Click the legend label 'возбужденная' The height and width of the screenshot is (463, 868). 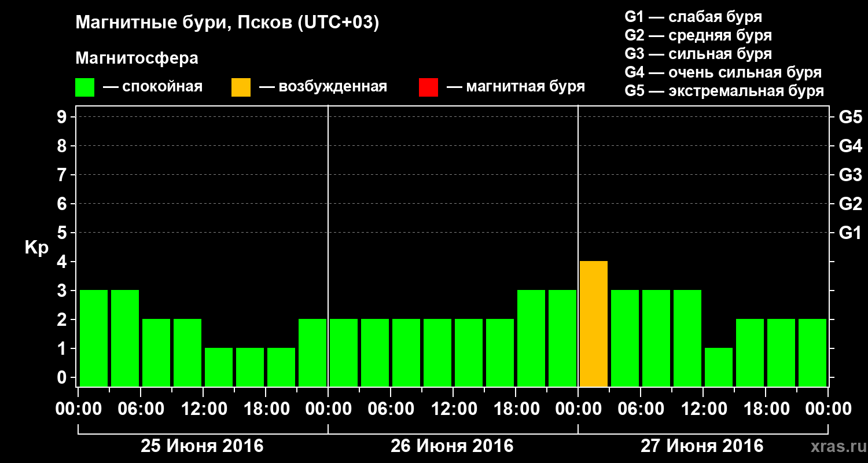[333, 87]
